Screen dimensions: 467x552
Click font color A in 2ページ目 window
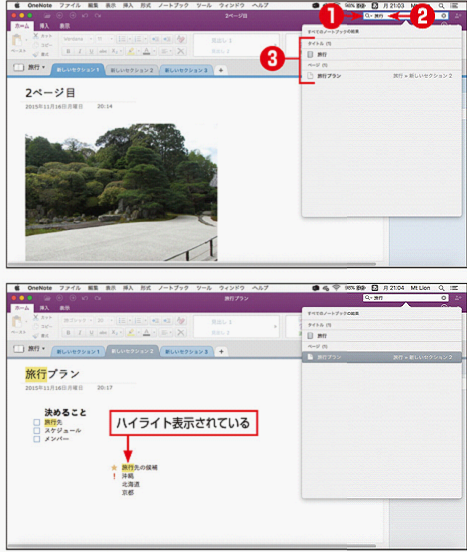click(146, 51)
